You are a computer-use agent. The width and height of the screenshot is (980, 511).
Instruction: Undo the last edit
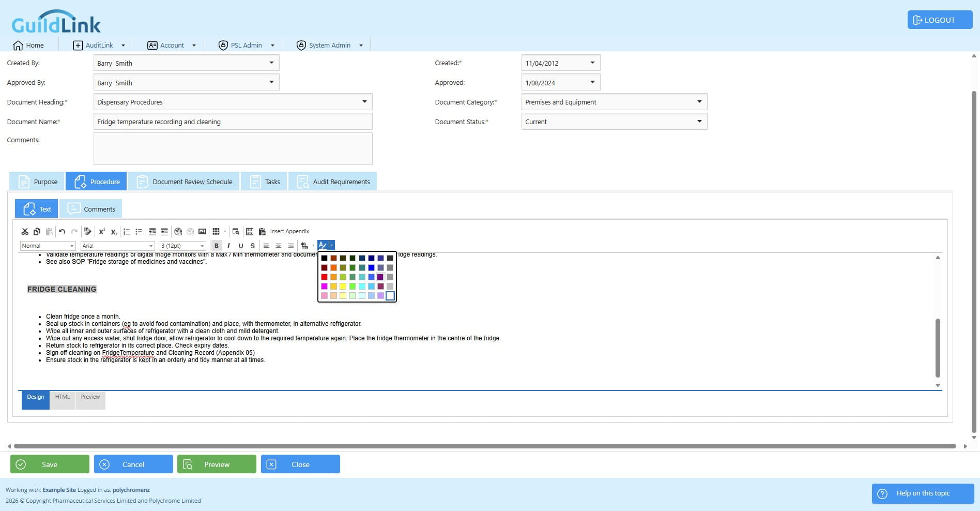pyautogui.click(x=62, y=232)
